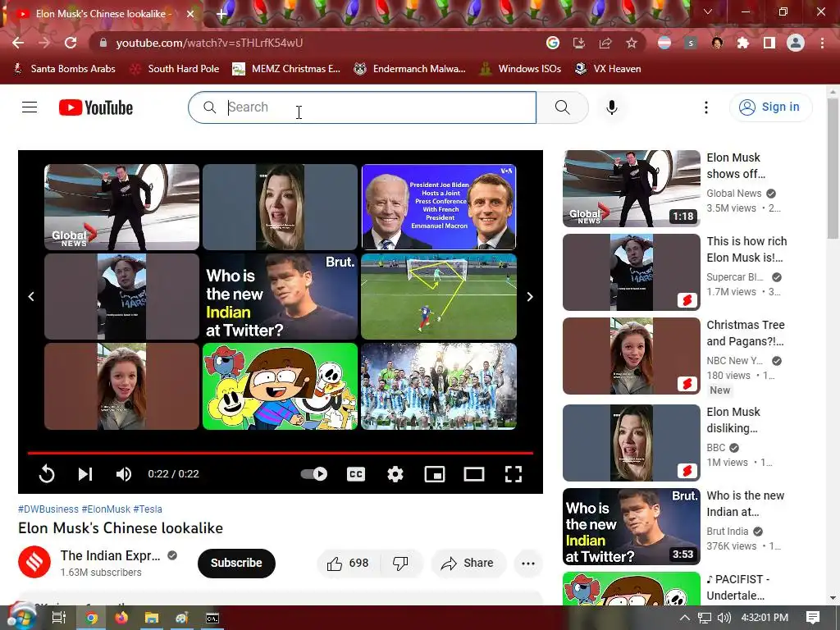Open a new browser tab
This screenshot has width=840, height=630.
click(221, 15)
